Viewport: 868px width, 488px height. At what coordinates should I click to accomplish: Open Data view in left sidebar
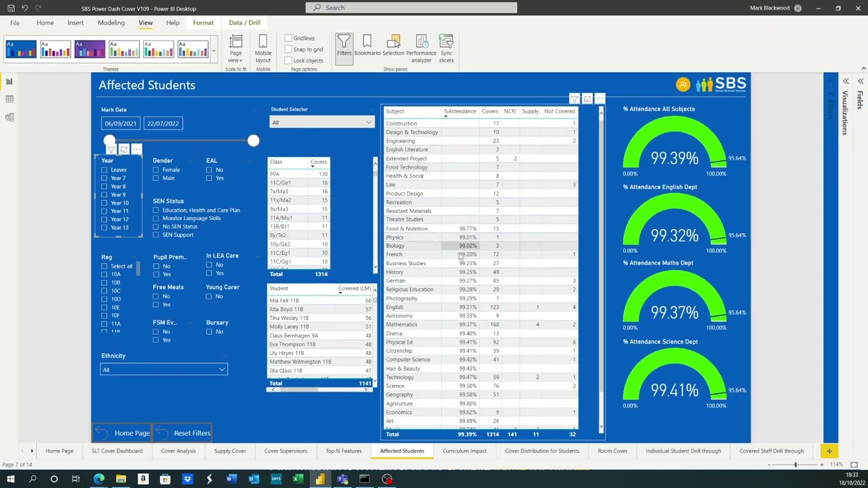point(9,99)
